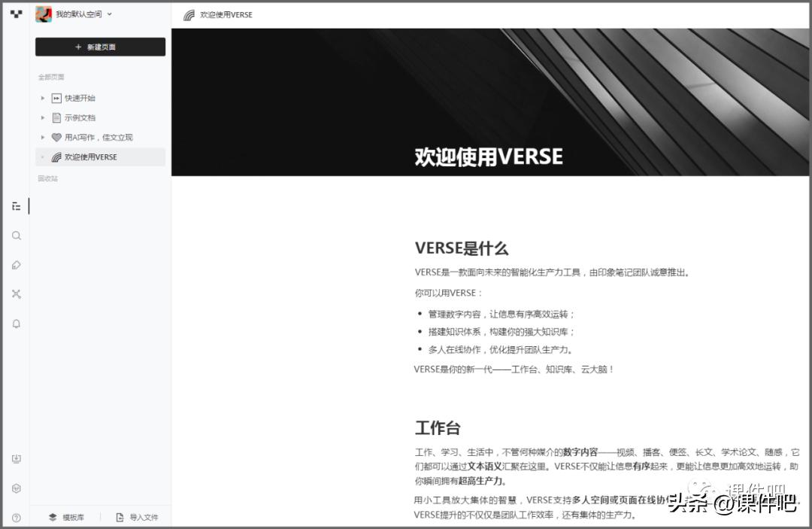The image size is (812, 529).
Task: Open the 示例文档 page
Action: click(80, 117)
